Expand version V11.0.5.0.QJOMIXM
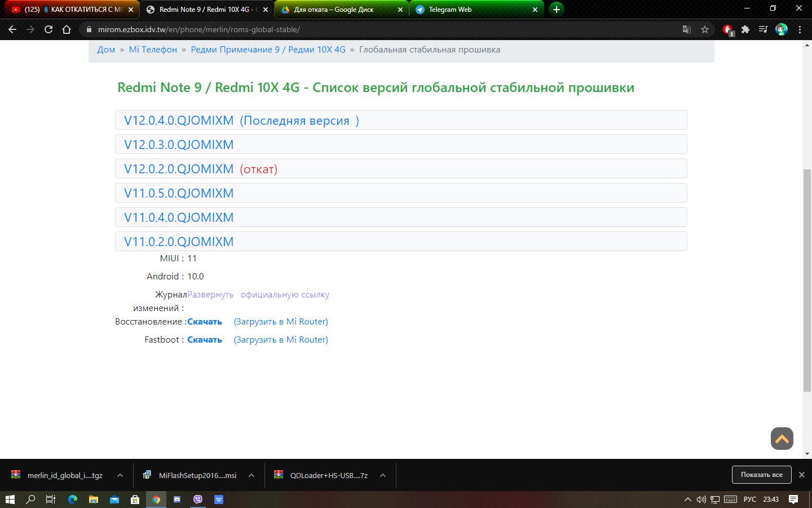The width and height of the screenshot is (812, 508). (401, 193)
